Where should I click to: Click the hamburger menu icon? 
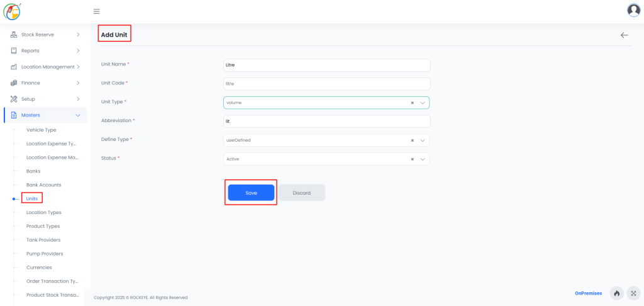tap(96, 11)
